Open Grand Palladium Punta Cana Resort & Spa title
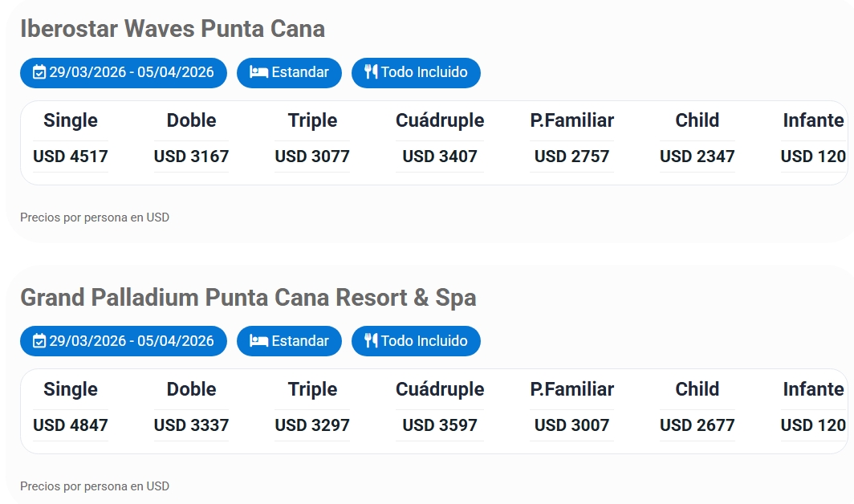The image size is (854, 504). click(x=248, y=298)
